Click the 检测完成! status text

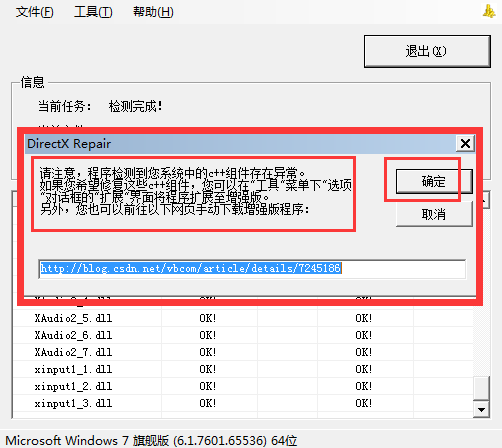point(135,107)
